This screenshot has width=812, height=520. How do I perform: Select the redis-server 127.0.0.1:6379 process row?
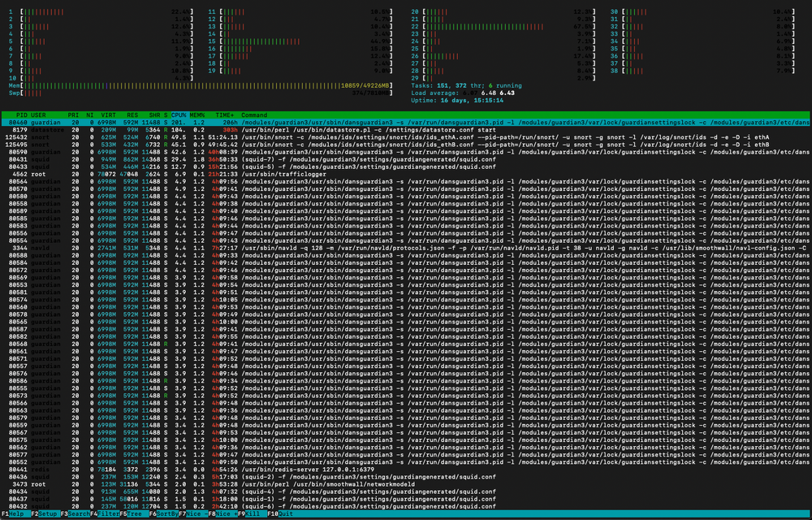click(405, 470)
